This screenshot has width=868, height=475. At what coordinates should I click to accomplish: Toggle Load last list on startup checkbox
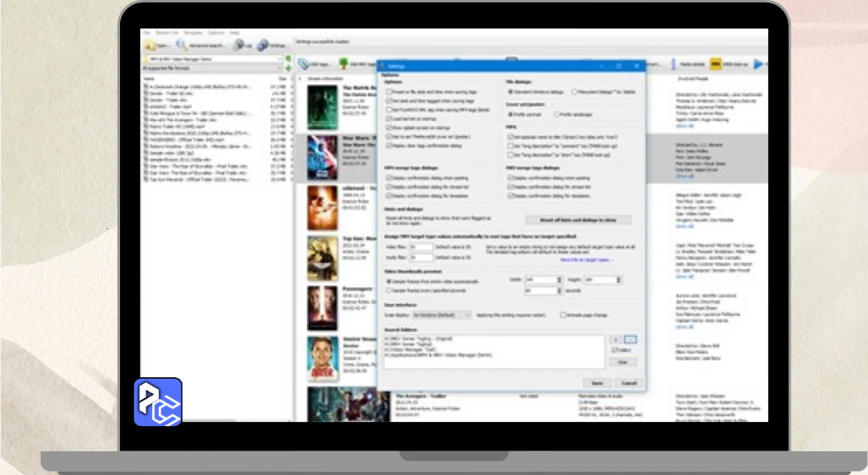(389, 118)
